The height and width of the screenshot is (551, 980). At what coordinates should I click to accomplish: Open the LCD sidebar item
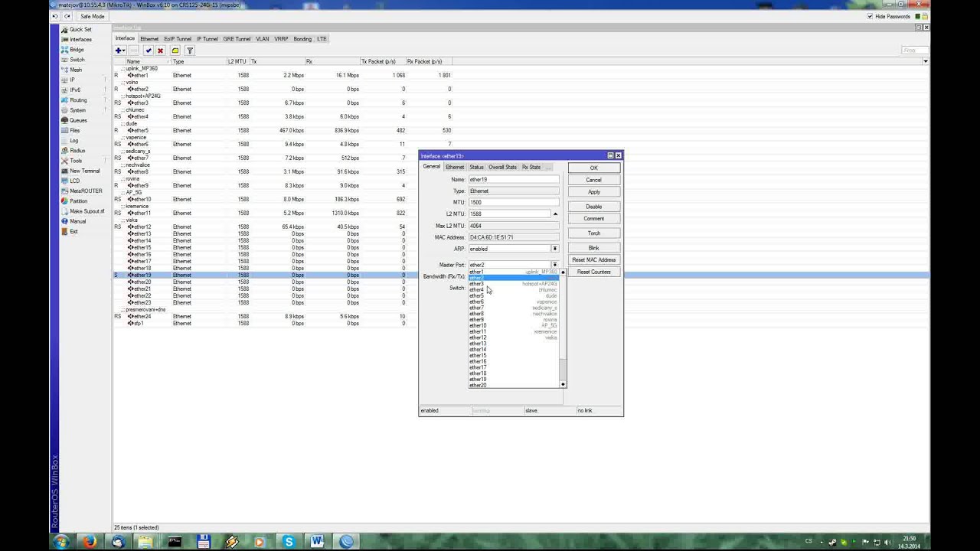coord(74,181)
